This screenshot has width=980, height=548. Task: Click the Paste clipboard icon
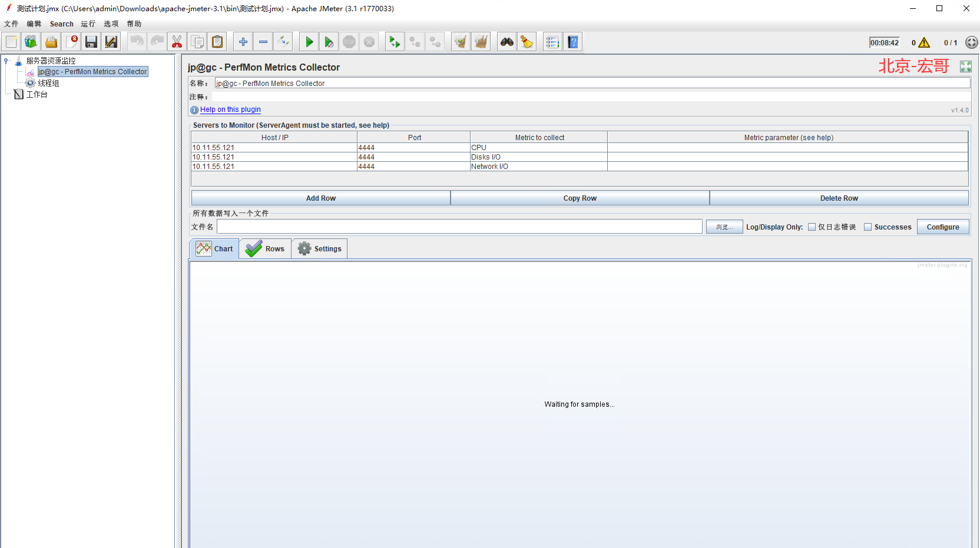(217, 42)
